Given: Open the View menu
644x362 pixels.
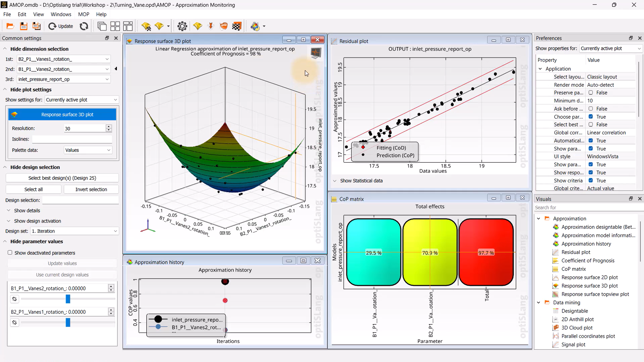Looking at the screenshot, I should (x=39, y=14).
